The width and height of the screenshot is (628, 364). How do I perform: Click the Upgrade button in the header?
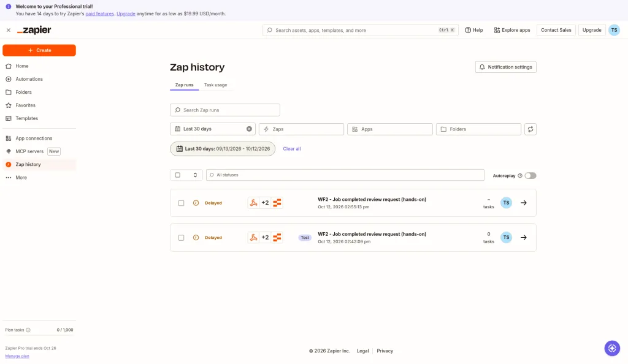click(x=592, y=30)
